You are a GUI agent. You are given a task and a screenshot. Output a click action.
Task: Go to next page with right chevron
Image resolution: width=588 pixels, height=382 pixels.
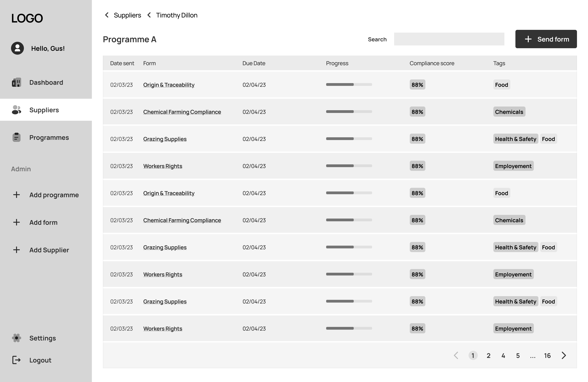564,356
